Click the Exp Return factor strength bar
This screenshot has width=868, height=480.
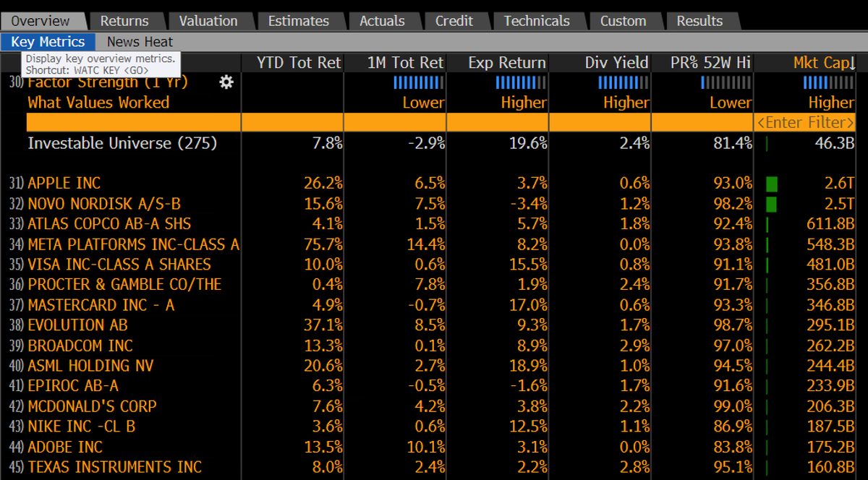click(x=521, y=82)
